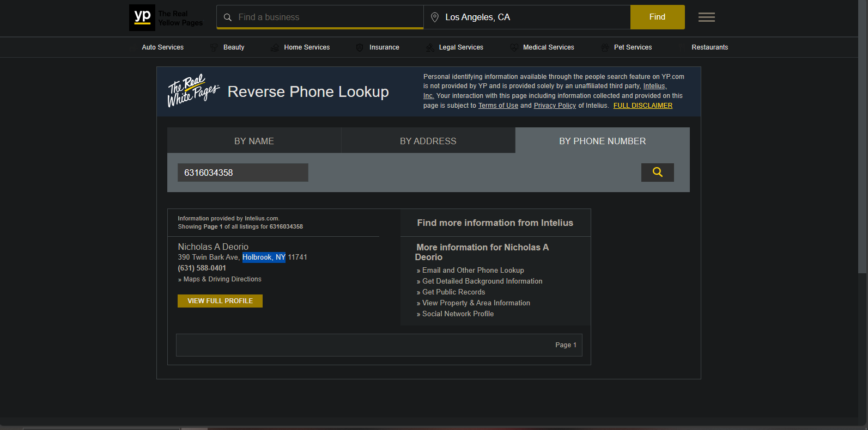The height and width of the screenshot is (430, 868).
Task: Open Insurance category
Action: pyautogui.click(x=384, y=47)
